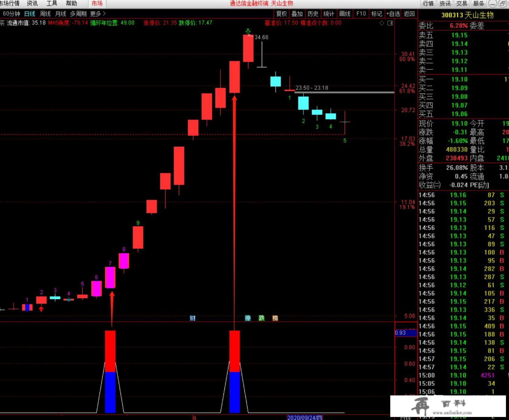Click the 标记 toolbar button

376,14
